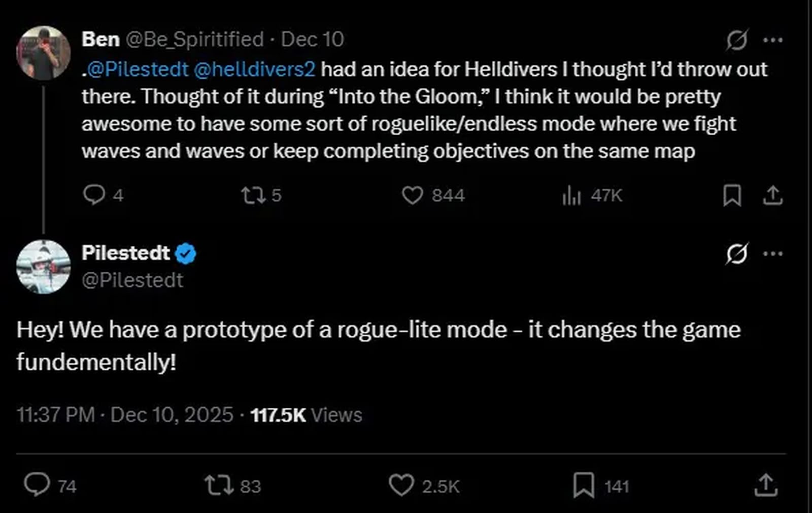812x513 pixels.
Task: Repost Ben's tweet
Action: click(252, 195)
